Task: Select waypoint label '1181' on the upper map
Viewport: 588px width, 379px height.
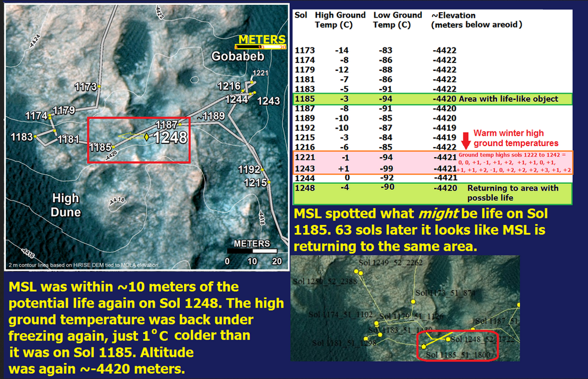Action: point(68,140)
